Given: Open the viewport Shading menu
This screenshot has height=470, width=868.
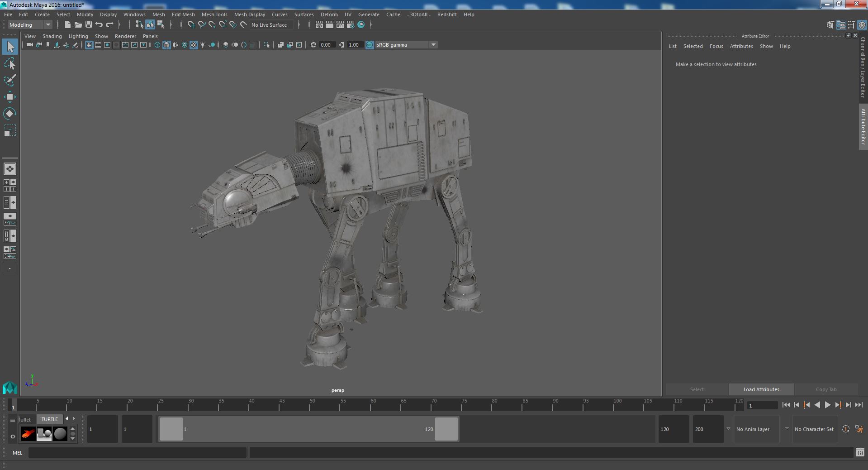Looking at the screenshot, I should pos(52,36).
